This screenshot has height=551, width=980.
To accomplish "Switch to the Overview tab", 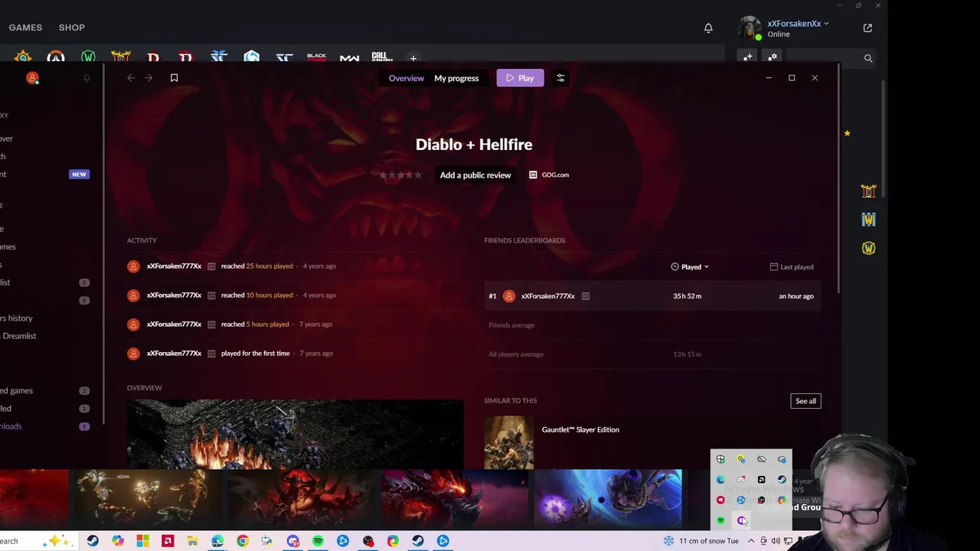I will tap(406, 78).
